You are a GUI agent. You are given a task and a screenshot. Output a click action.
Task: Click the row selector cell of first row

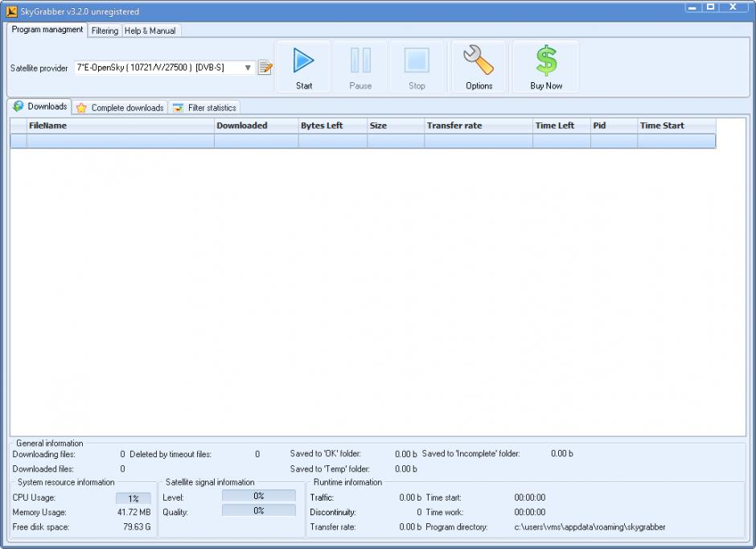click(18, 141)
